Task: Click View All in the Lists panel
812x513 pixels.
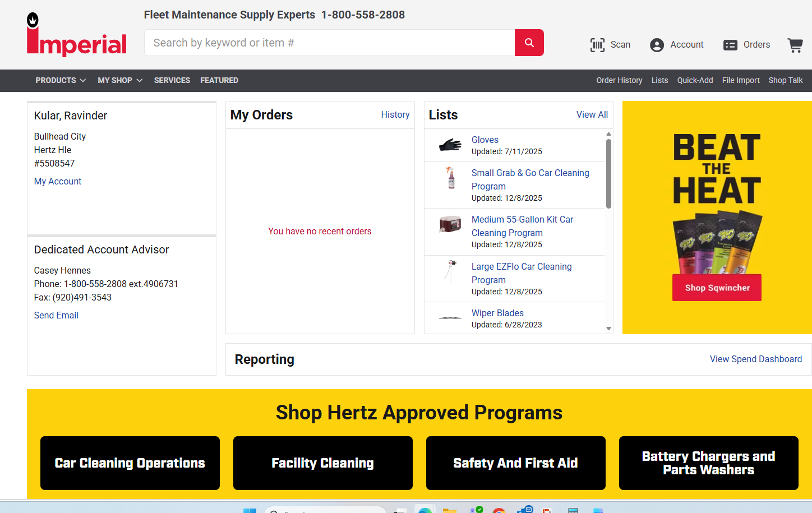Action: click(592, 114)
